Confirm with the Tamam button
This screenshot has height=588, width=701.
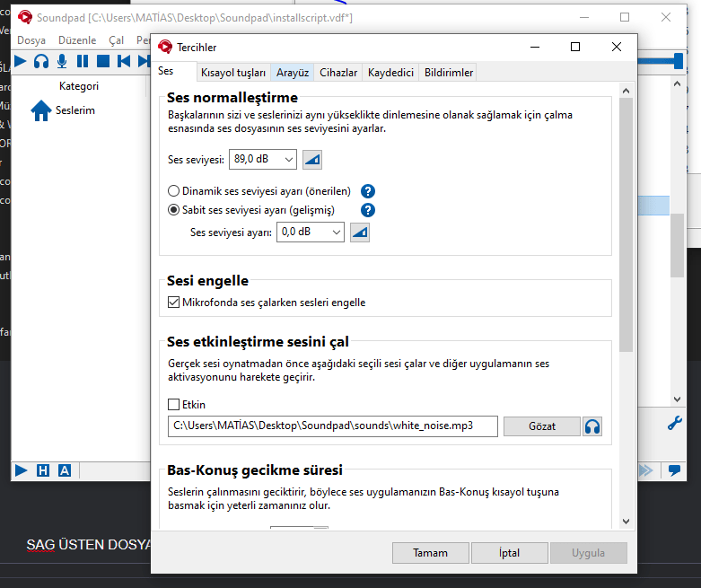[431, 553]
